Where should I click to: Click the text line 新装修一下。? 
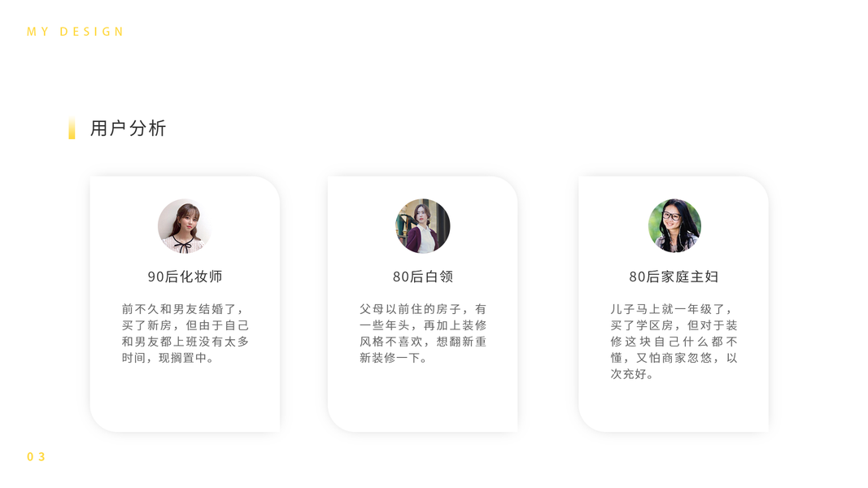(394, 358)
